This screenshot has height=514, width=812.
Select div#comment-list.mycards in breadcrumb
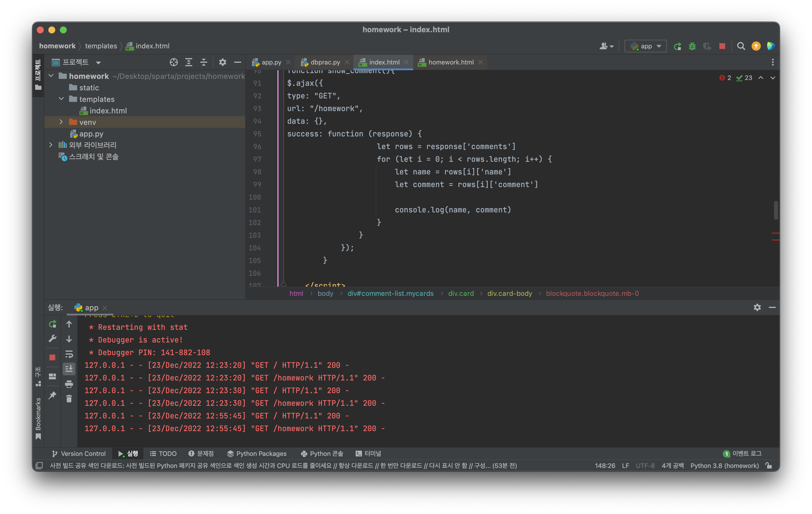390,294
